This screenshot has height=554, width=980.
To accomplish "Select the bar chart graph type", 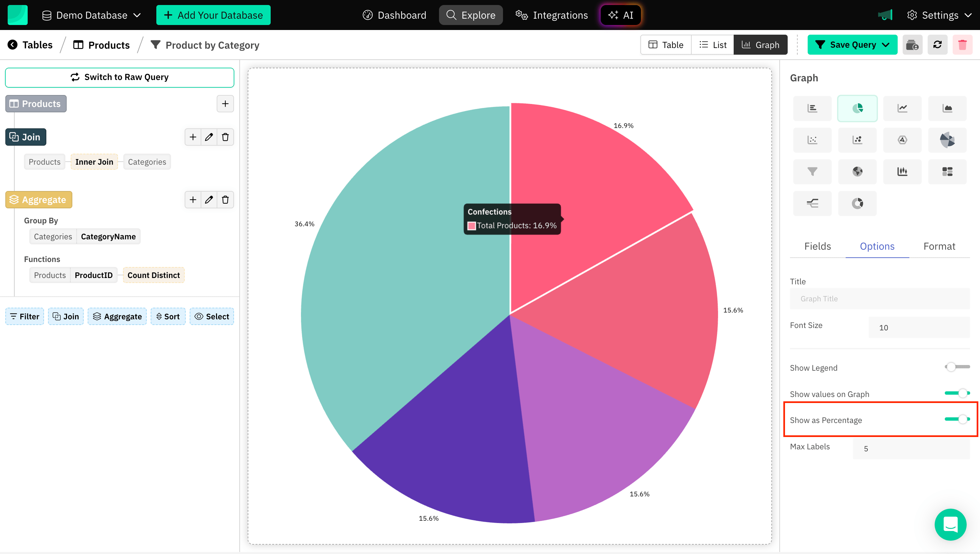I will click(812, 108).
